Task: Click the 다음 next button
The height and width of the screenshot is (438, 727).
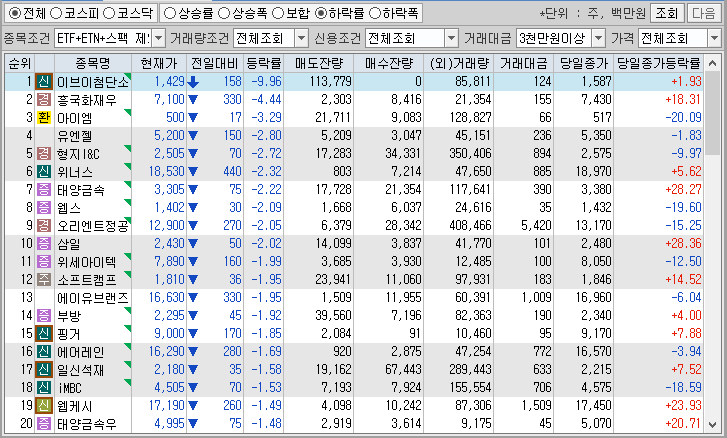Action: tap(703, 13)
